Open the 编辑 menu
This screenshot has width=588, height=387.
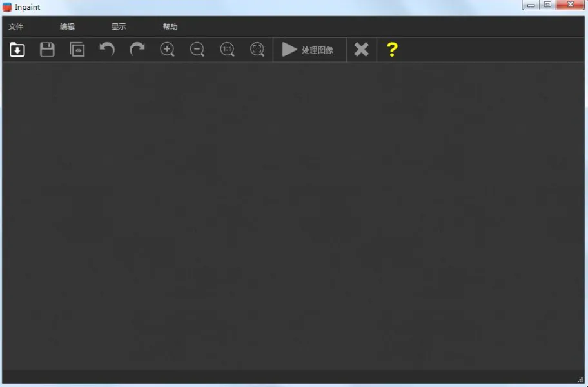[x=67, y=26]
